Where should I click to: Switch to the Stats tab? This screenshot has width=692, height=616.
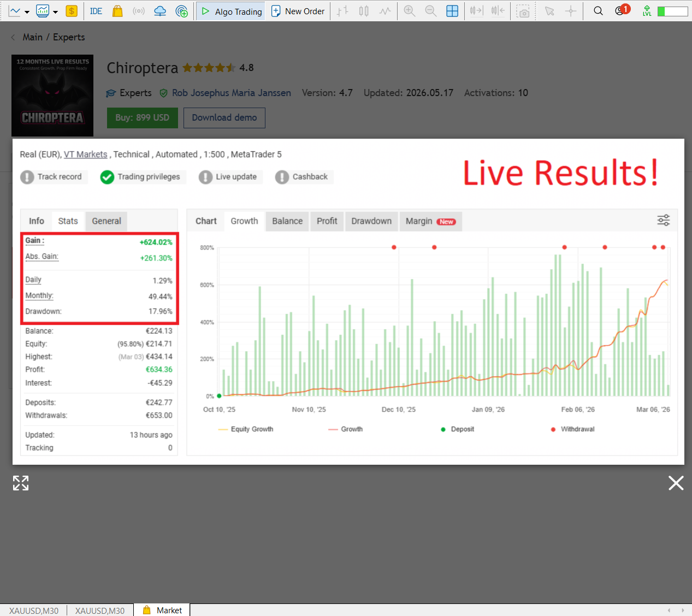[x=68, y=221]
